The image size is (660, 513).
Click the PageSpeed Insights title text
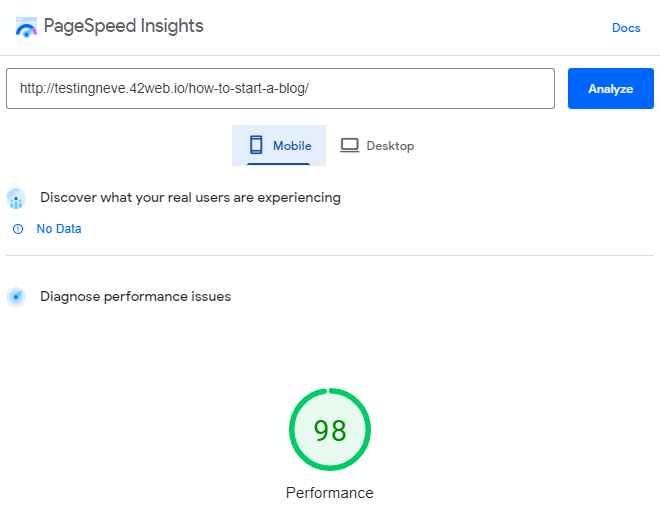tap(123, 26)
